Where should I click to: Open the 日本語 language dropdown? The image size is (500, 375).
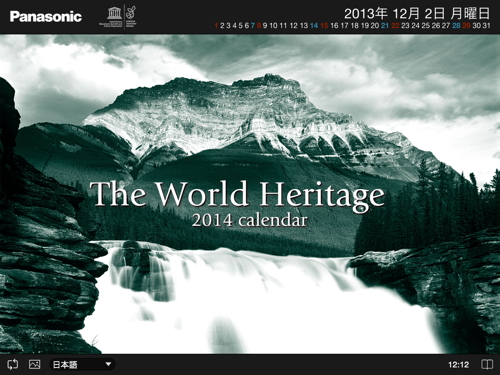pos(82,364)
